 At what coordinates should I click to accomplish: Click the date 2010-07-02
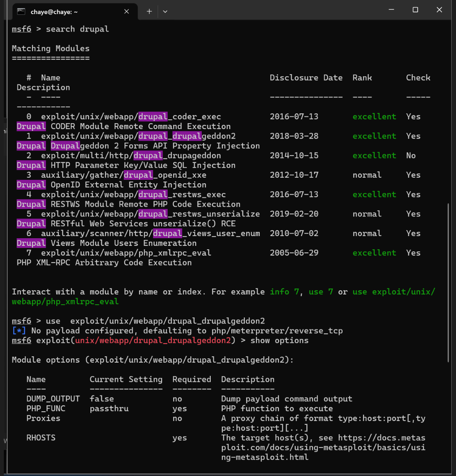click(x=294, y=233)
